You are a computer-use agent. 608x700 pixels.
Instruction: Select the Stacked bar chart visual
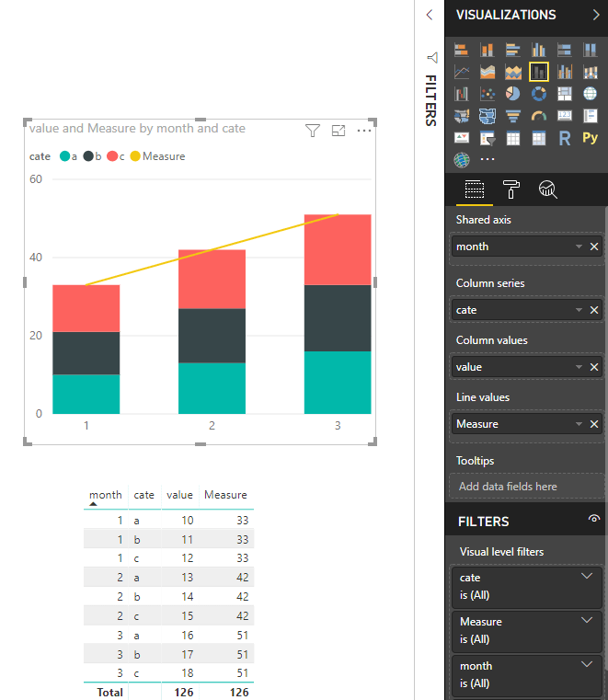click(462, 50)
